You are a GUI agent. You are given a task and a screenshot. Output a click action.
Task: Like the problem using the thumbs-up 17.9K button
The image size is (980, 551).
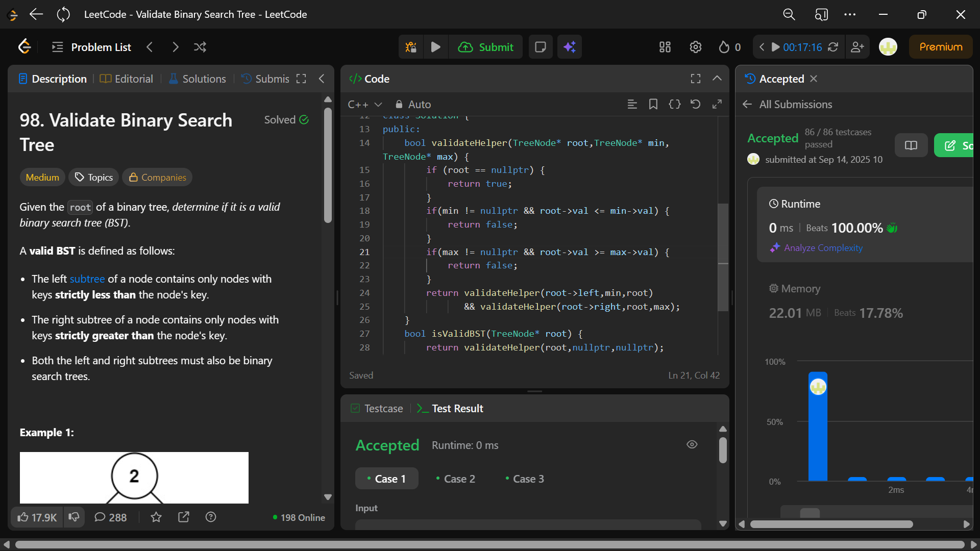point(37,517)
